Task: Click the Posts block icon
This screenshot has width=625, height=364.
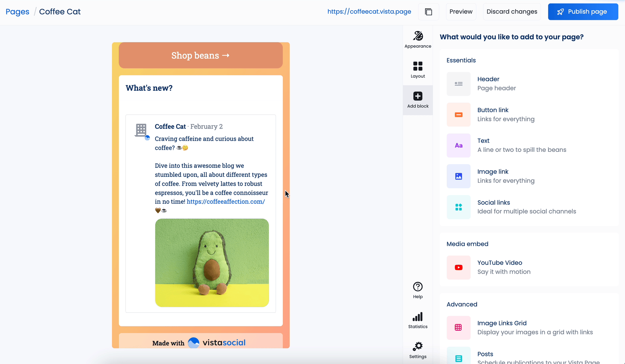Action: 458,356
